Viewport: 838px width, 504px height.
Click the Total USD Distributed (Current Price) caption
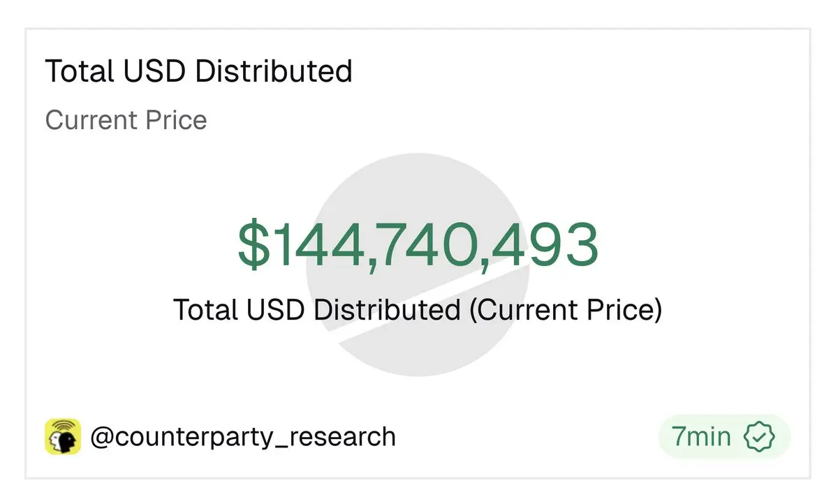coord(417,310)
